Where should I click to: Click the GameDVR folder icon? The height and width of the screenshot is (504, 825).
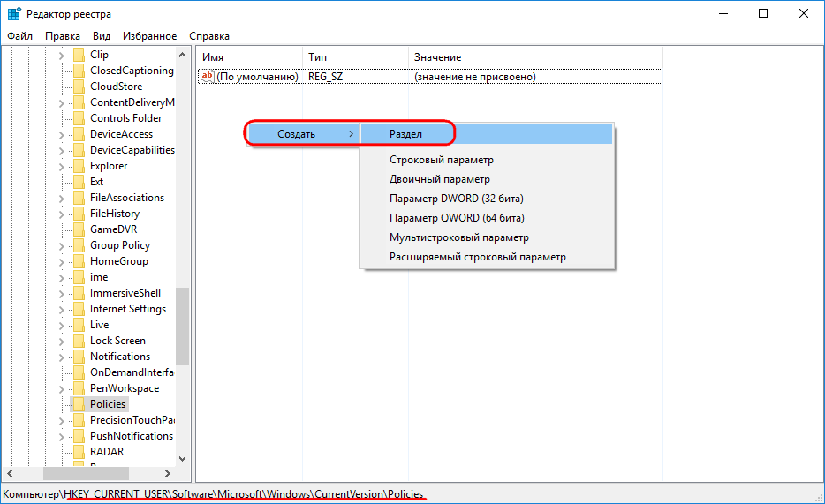pyautogui.click(x=79, y=229)
